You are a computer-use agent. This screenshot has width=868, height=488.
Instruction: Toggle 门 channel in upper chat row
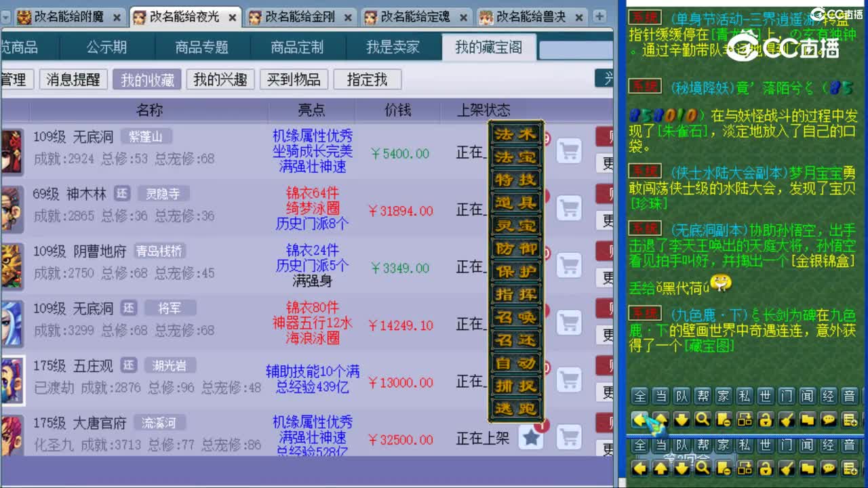pyautogui.click(x=787, y=396)
